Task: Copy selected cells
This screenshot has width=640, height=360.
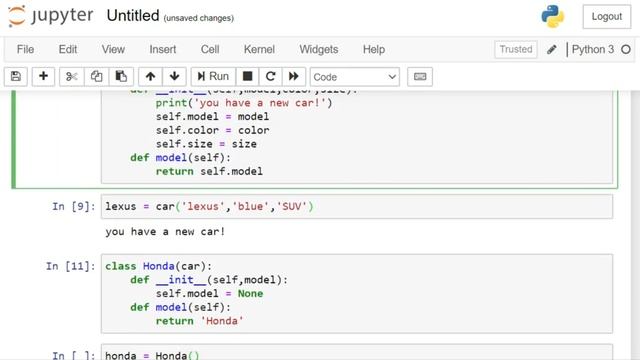Action: [97, 76]
